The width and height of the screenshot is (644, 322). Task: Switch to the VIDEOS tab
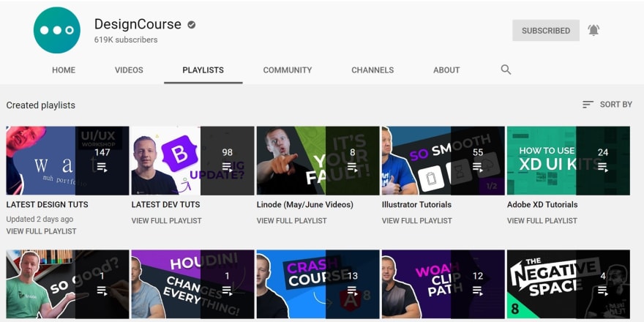point(129,70)
